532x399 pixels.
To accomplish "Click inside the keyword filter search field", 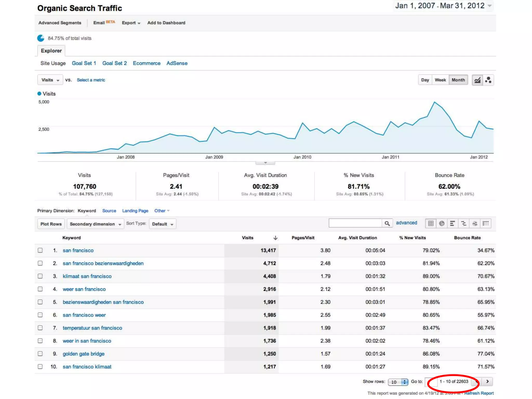I will point(355,223).
